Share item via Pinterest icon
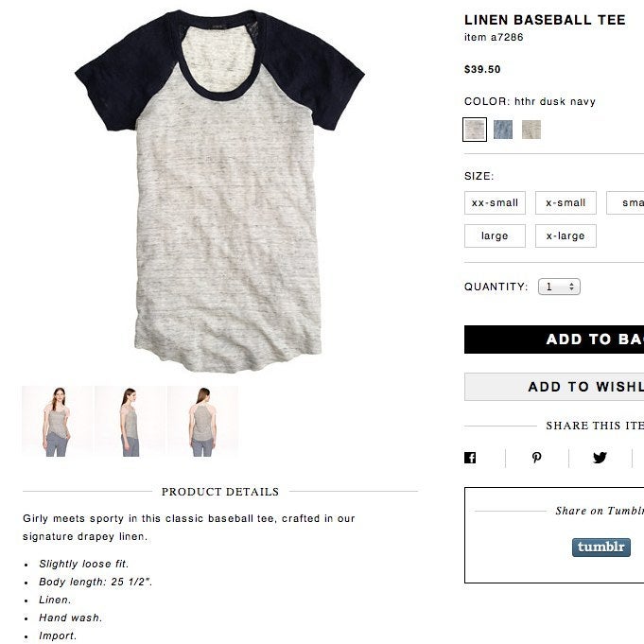 click(x=536, y=458)
